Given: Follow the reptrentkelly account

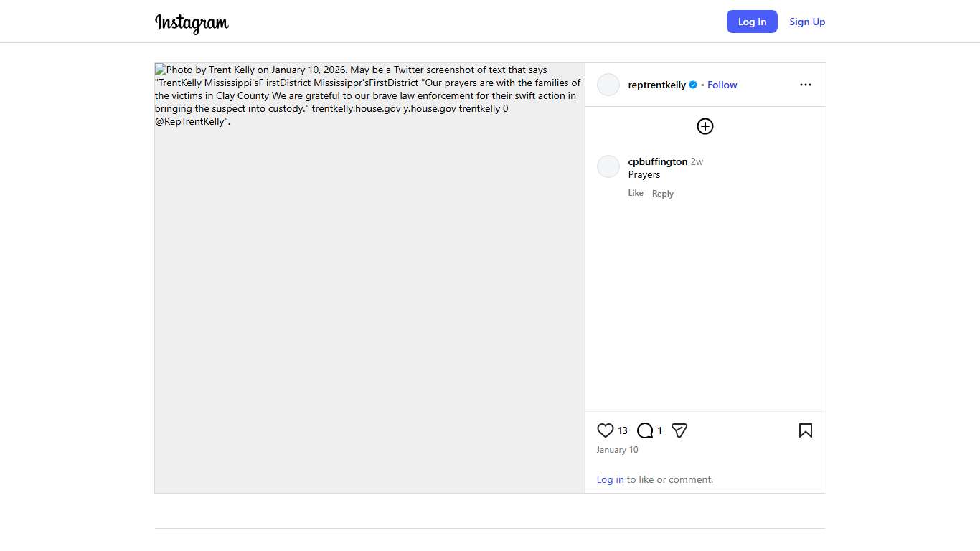Looking at the screenshot, I should click(x=722, y=85).
